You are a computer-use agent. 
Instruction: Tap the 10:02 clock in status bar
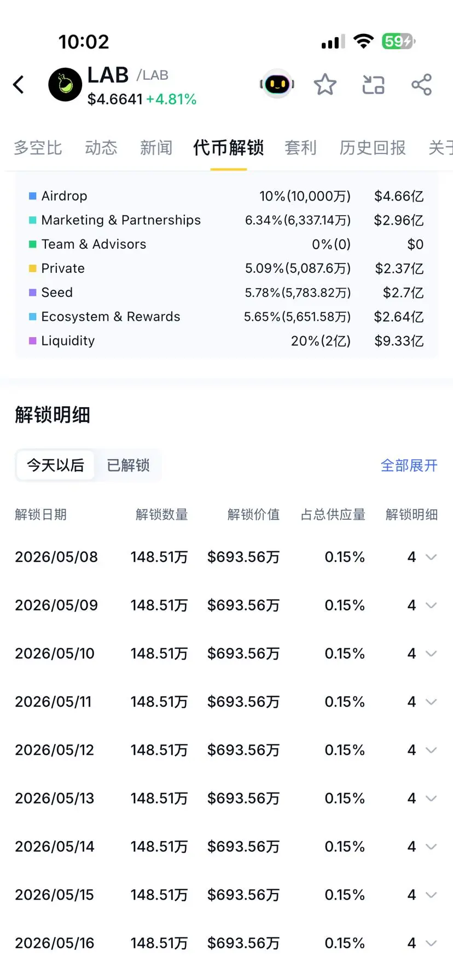coord(84,42)
